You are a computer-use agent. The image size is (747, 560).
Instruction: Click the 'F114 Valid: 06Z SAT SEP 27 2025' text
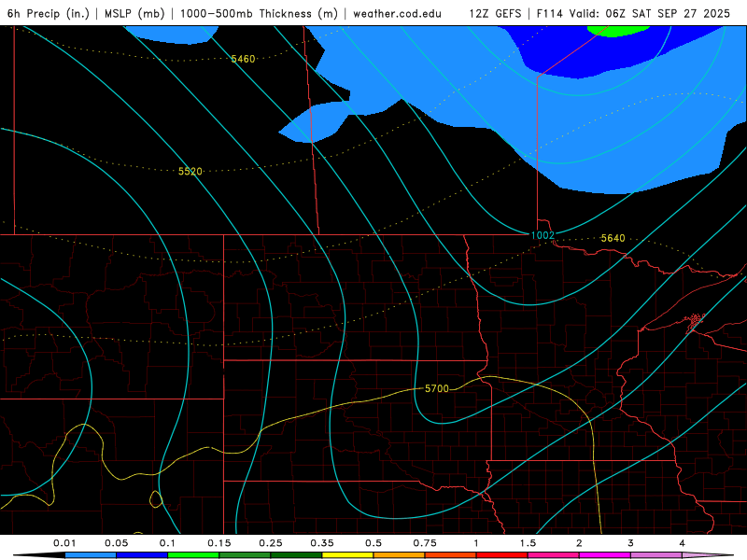pos(633,13)
